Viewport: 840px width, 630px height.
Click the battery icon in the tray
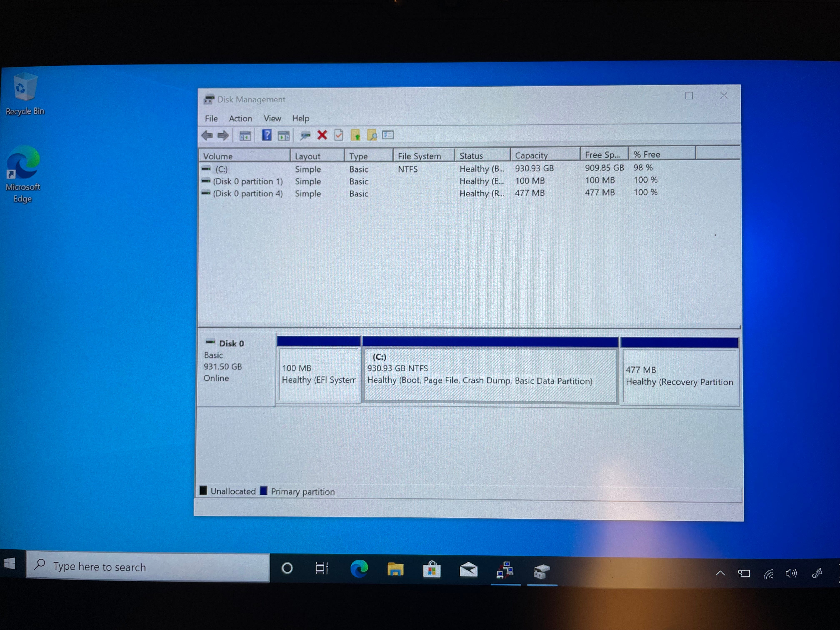point(744,573)
